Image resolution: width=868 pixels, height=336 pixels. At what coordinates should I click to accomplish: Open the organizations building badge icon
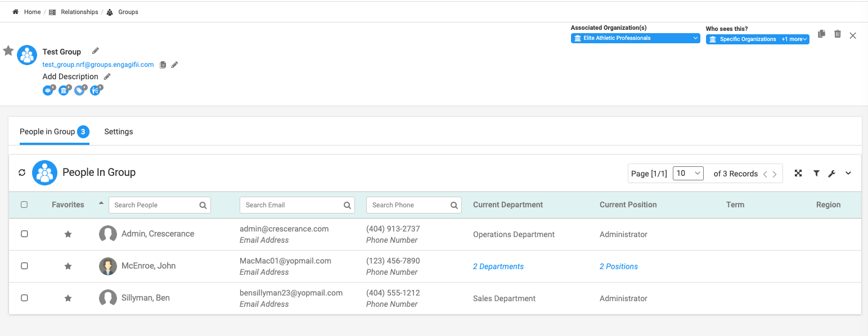(64, 90)
